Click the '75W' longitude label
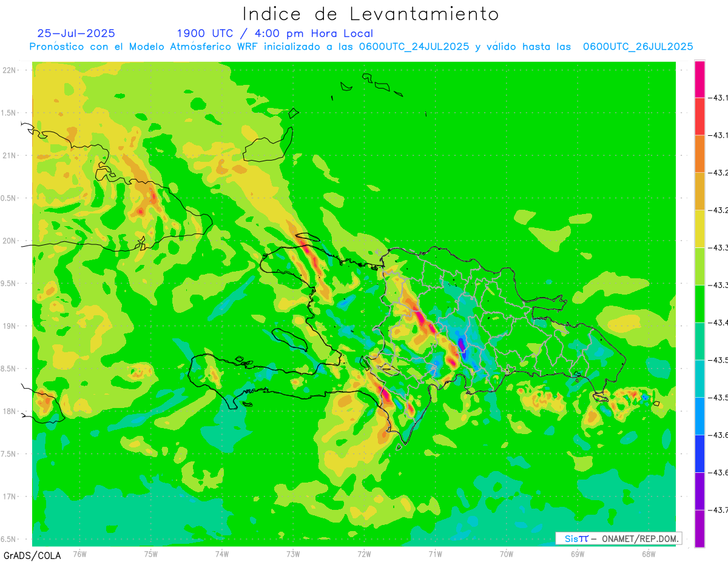This screenshot has width=728, height=562. [x=151, y=554]
